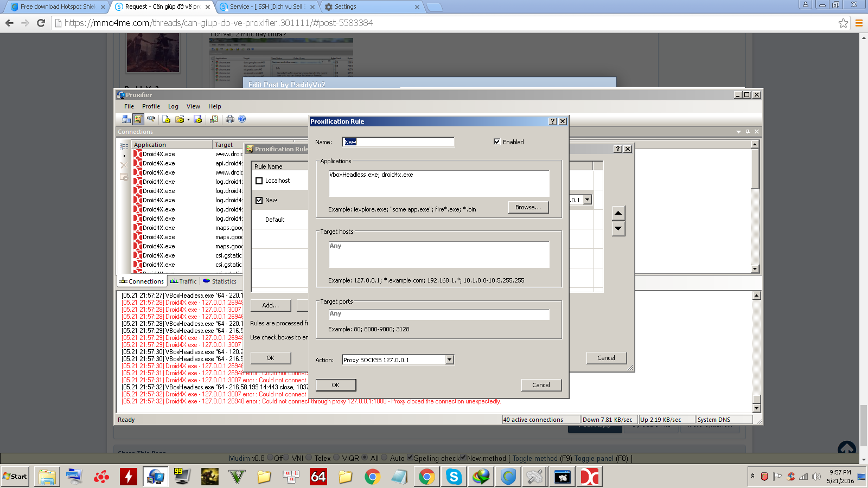Viewport: 868px width, 488px height.
Task: Open the Chrome menu hamburger button
Action: [x=859, y=23]
